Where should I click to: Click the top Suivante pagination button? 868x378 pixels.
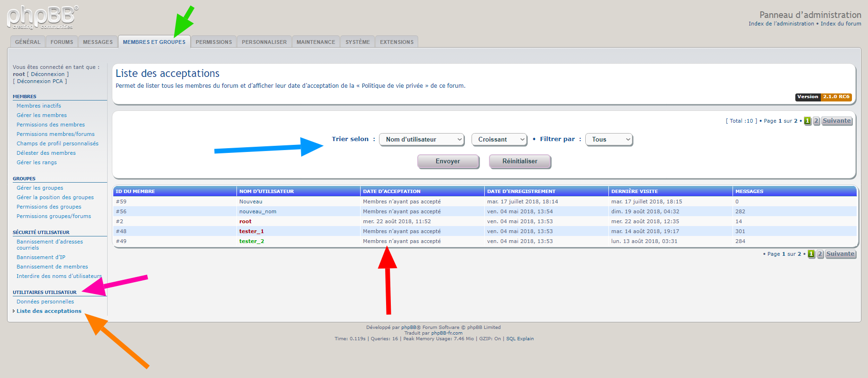[837, 121]
